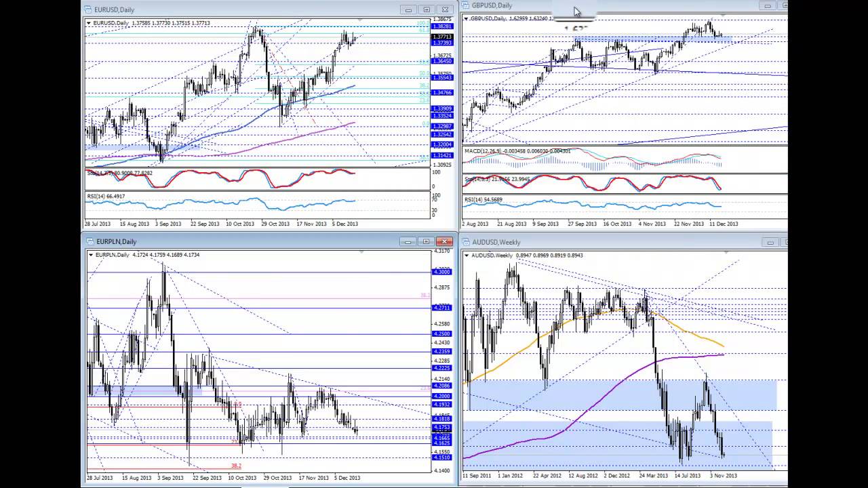The height and width of the screenshot is (488, 868).
Task: Click the 1.33909 level label on EURUSD
Action: (x=442, y=108)
